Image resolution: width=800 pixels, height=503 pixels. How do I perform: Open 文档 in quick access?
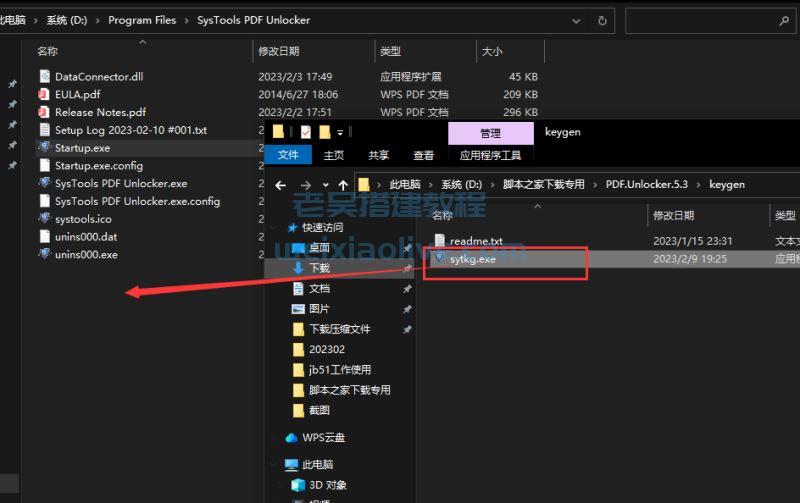pos(311,288)
